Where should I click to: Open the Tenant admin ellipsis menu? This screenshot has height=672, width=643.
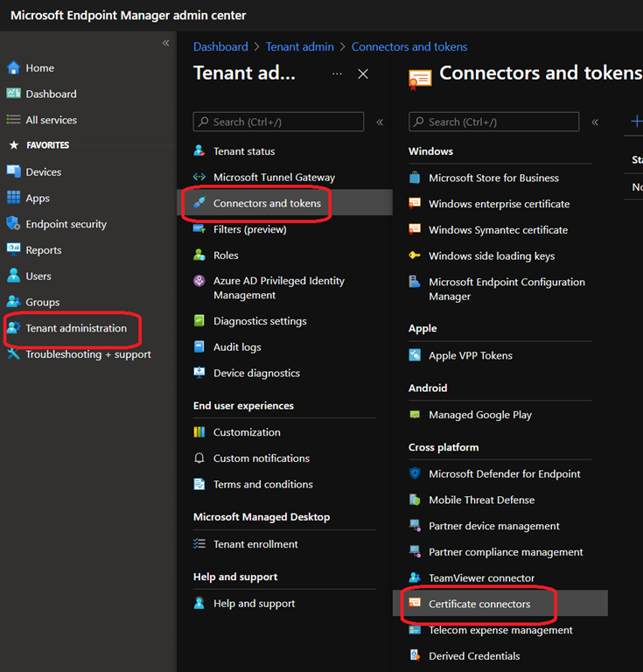click(x=337, y=74)
